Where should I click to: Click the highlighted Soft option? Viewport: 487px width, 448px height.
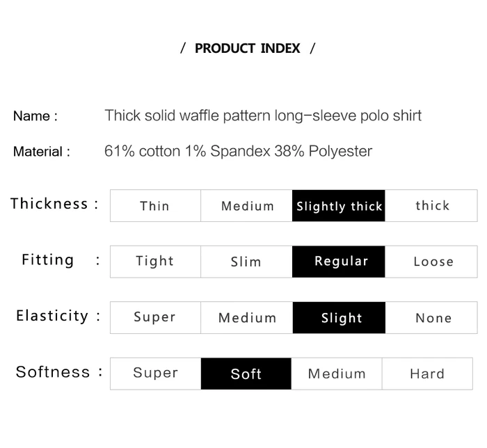tap(246, 374)
